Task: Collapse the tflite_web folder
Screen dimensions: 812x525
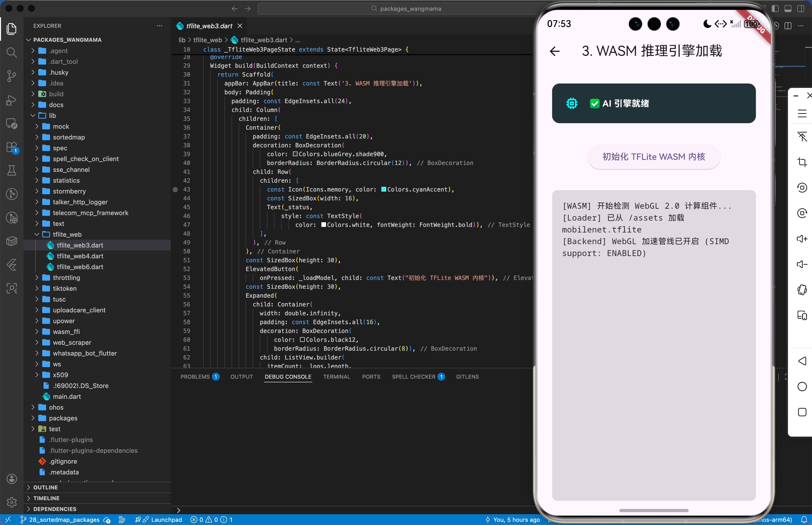Action: (67, 234)
